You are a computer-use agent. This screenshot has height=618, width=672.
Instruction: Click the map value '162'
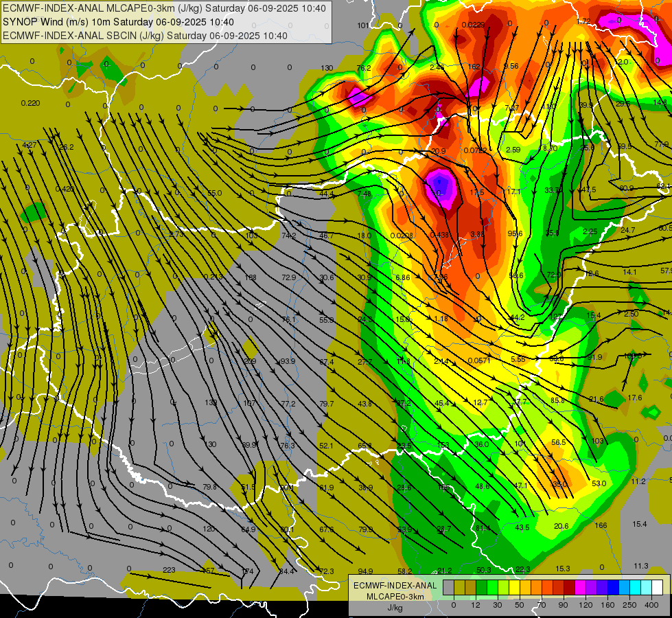tap(474, 67)
